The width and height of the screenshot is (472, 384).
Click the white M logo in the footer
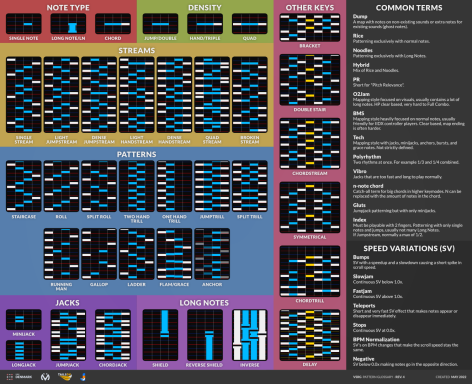tap(45, 377)
